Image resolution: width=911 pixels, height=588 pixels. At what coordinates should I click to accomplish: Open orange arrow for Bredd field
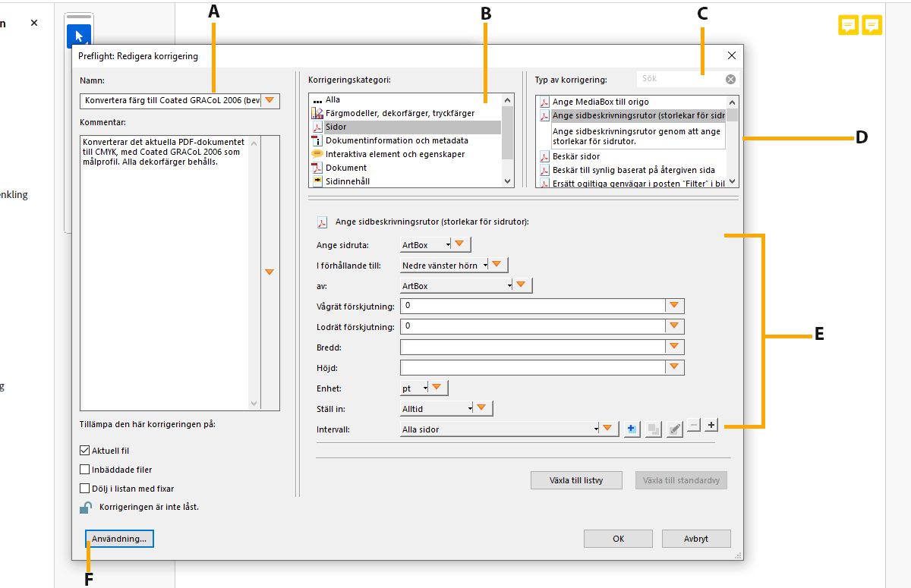coord(675,347)
